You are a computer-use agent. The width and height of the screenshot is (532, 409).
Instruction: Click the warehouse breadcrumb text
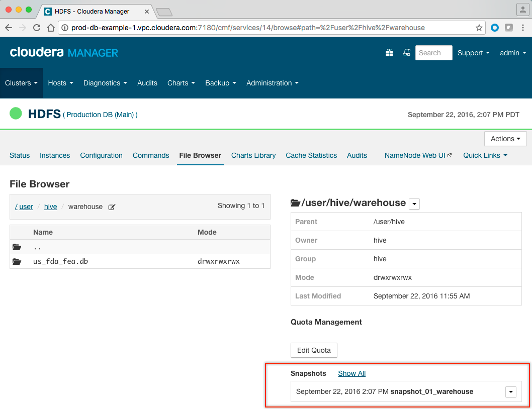85,207
